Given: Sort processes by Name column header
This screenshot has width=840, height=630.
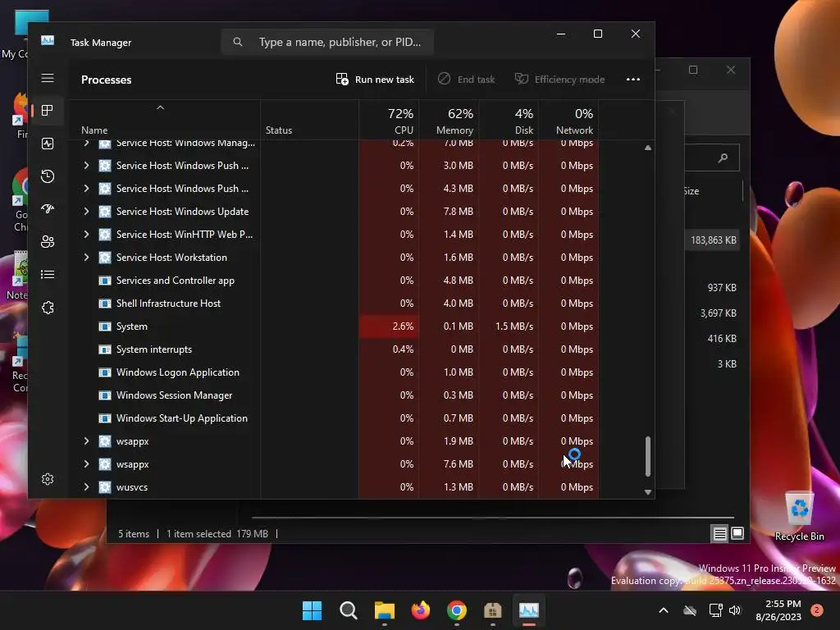Looking at the screenshot, I should coord(164,121).
